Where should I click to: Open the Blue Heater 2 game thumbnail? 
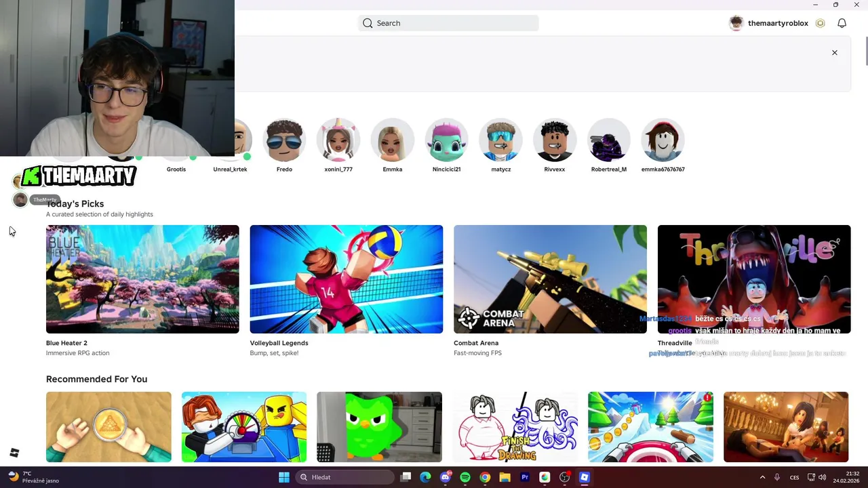[142, 279]
